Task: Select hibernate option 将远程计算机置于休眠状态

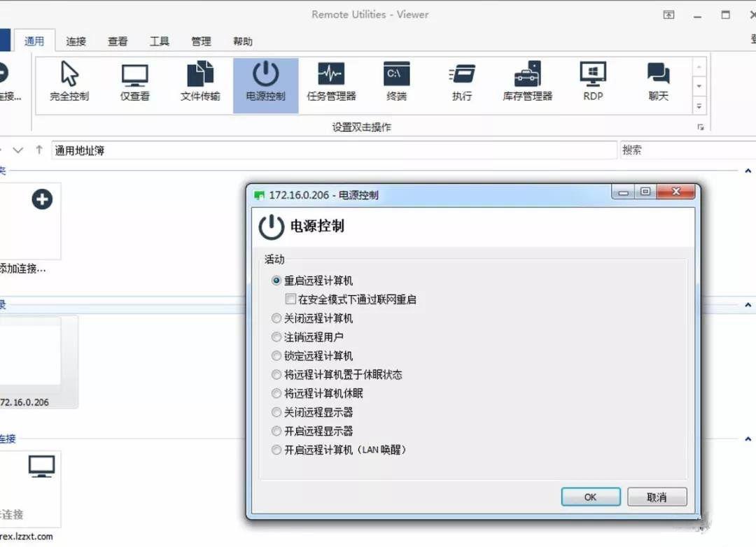Action: [x=276, y=374]
